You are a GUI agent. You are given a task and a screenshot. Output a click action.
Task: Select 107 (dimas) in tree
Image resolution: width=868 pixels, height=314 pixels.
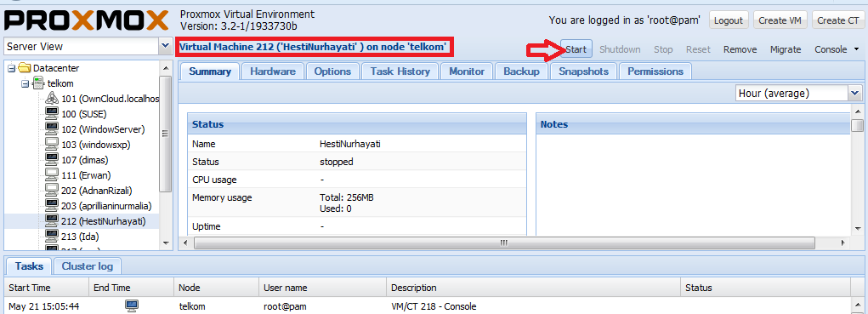pos(85,160)
